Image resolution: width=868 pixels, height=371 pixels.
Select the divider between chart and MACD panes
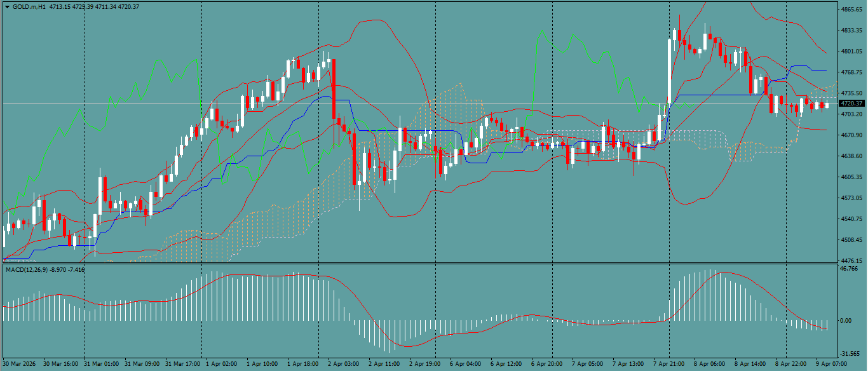click(x=413, y=262)
